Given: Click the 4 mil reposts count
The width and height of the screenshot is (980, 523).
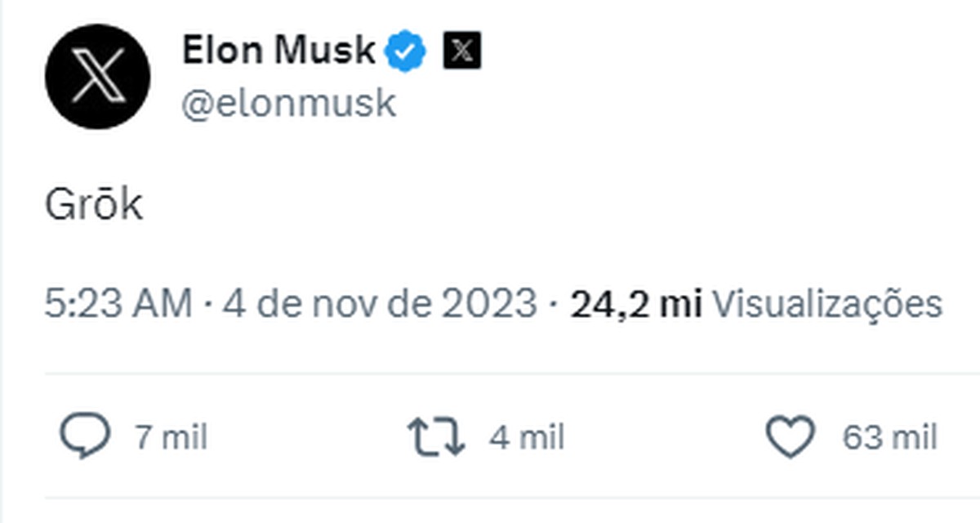Looking at the screenshot, I should pyautogui.click(x=527, y=438).
